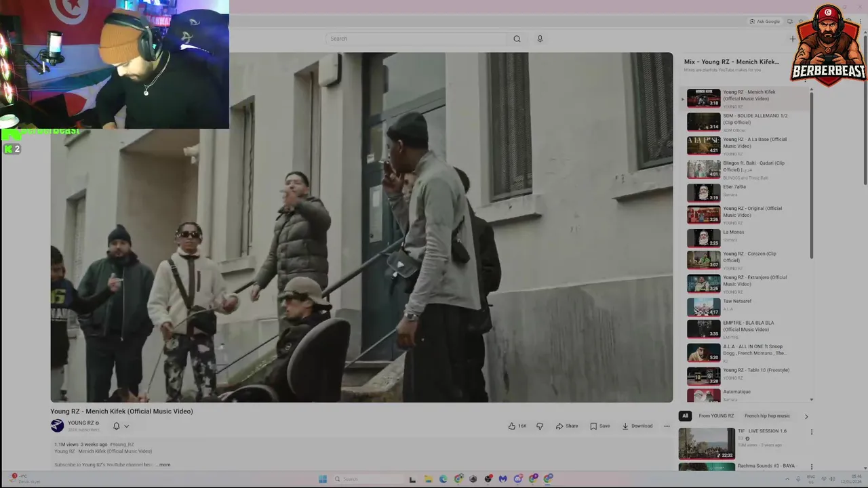Screen dimensions: 868x488
Task: Open Taw Netsaref by A.L.A
Action: pos(746,307)
